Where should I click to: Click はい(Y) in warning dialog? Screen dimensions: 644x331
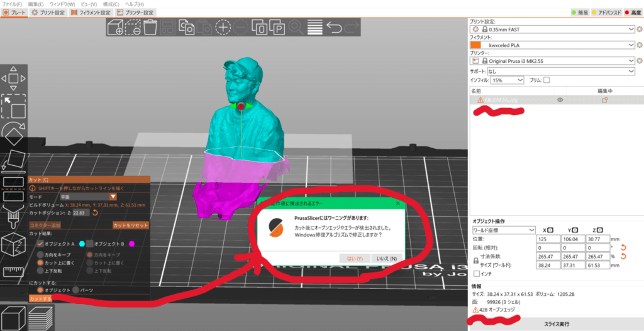[355, 258]
